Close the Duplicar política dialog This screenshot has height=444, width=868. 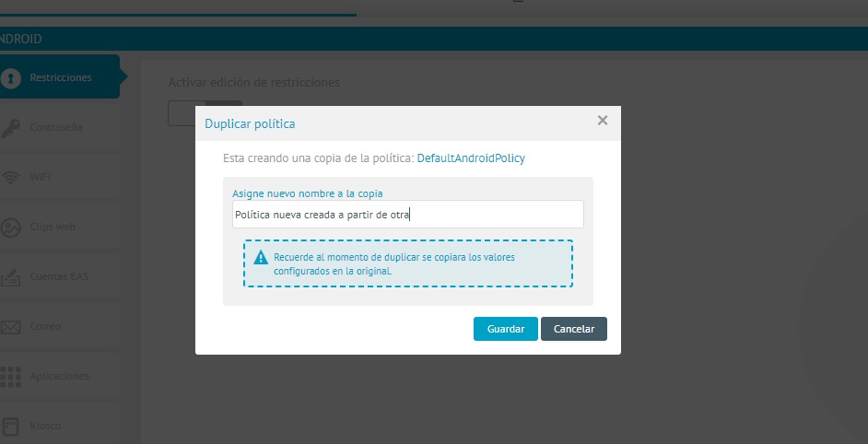pos(603,120)
